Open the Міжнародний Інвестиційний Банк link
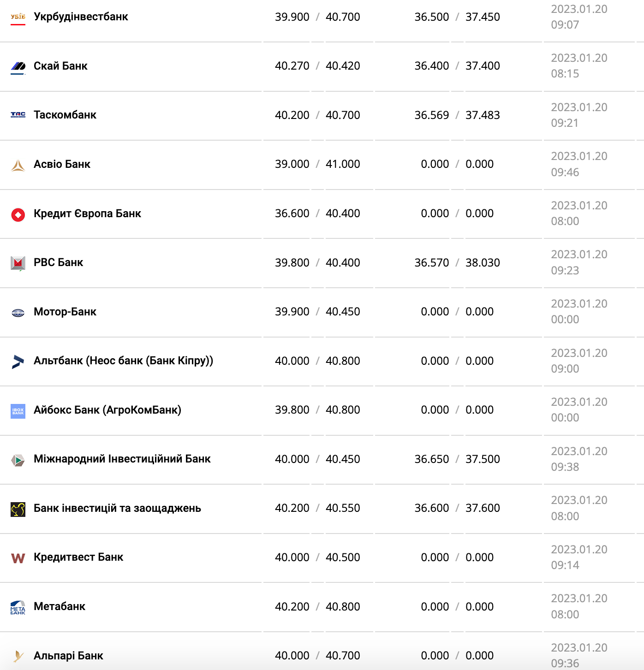 point(122,459)
